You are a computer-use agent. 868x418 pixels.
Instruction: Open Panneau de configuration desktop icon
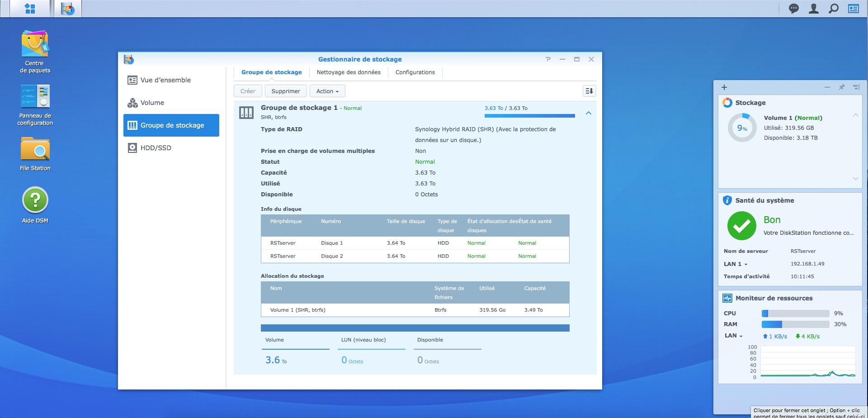35,97
